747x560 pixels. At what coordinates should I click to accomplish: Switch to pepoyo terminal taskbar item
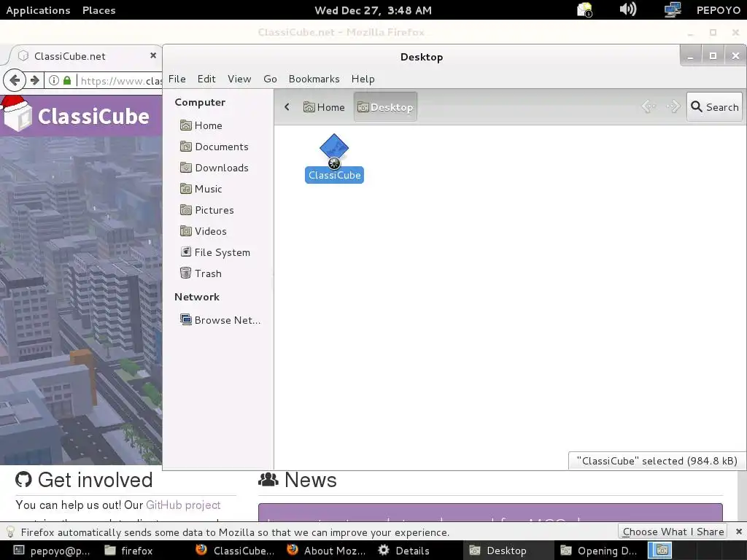tap(52, 551)
